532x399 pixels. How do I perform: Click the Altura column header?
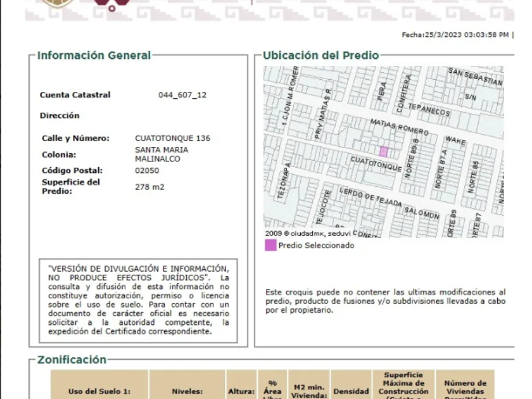coord(241,391)
